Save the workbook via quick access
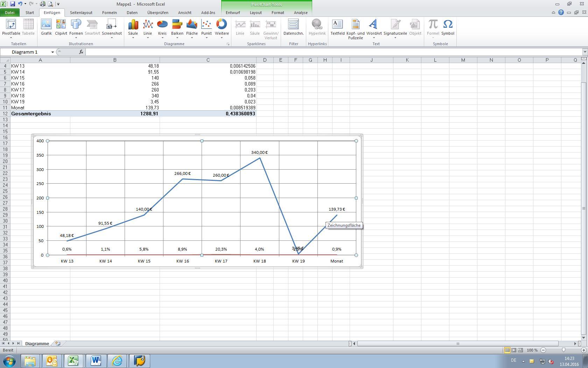The height and width of the screenshot is (368, 588). tap(13, 4)
